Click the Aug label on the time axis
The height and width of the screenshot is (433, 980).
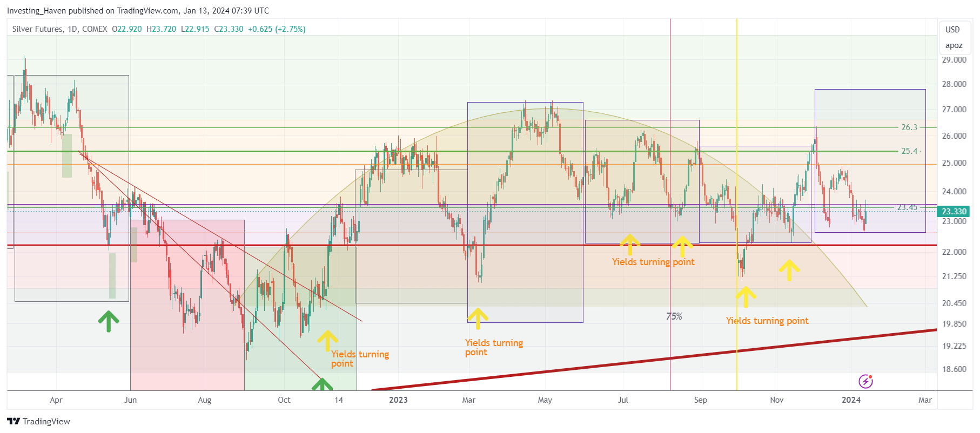point(204,400)
